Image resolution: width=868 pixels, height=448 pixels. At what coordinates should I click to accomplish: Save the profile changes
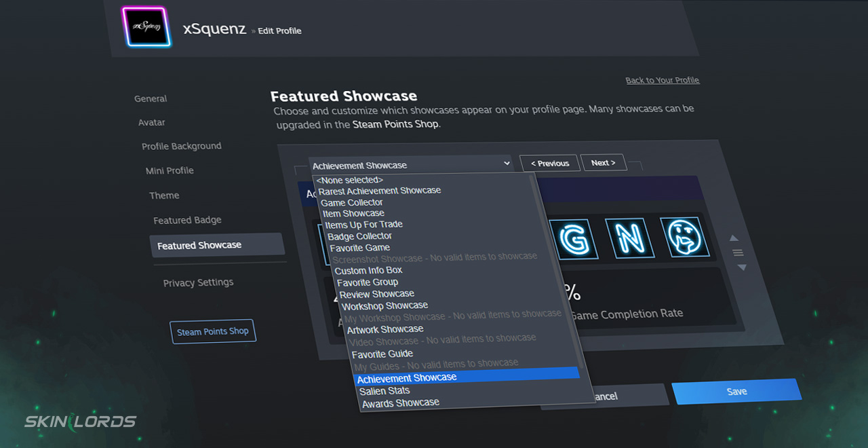click(x=736, y=392)
